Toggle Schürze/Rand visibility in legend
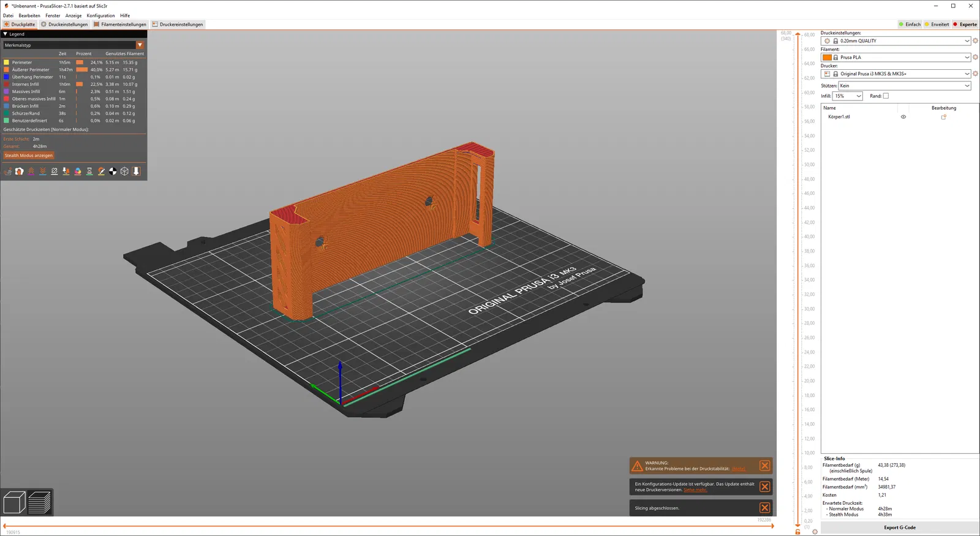The image size is (980, 536). coord(73,113)
